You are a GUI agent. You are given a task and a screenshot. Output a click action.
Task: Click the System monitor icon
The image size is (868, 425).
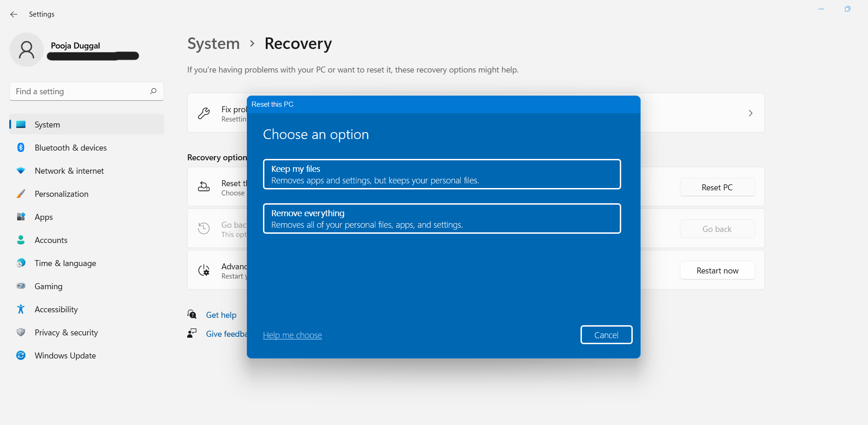click(21, 124)
